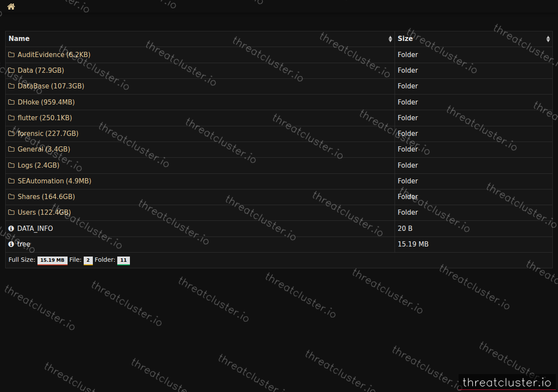Click the 20 B size value
Image resolution: width=558 pixels, height=392 pixels.
(x=405, y=229)
